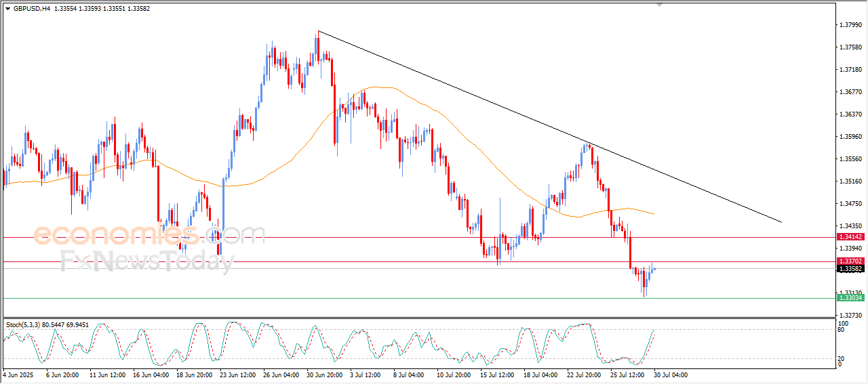
Task: Click the stochastic 100 level label
Action: tap(843, 324)
